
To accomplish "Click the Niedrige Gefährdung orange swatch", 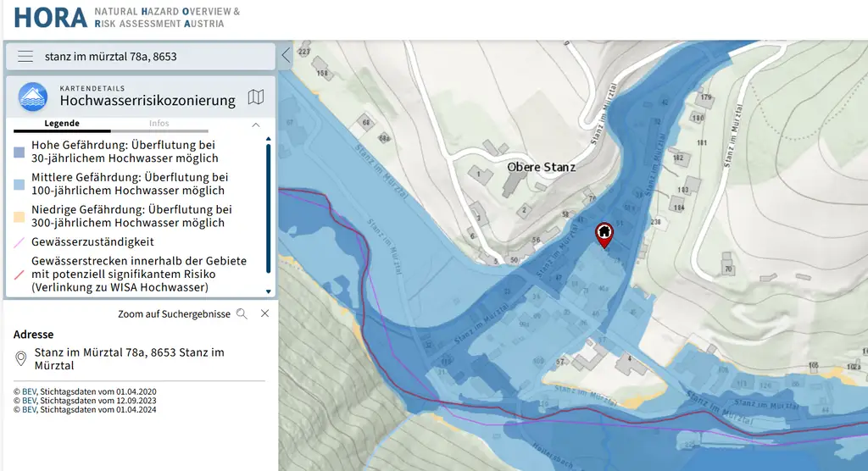I will click(19, 216).
